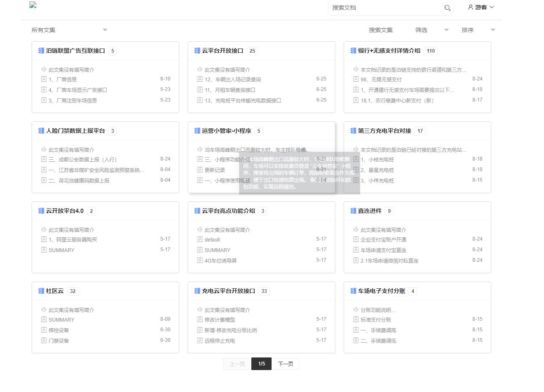Viewport: 544px width, 392px height.
Task: Click the speaker icon under 云平台开放接口
Action: point(199,69)
